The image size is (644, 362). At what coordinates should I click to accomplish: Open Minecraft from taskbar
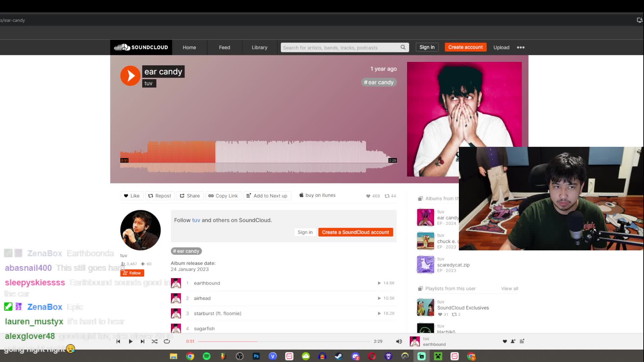pyautogui.click(x=438, y=356)
